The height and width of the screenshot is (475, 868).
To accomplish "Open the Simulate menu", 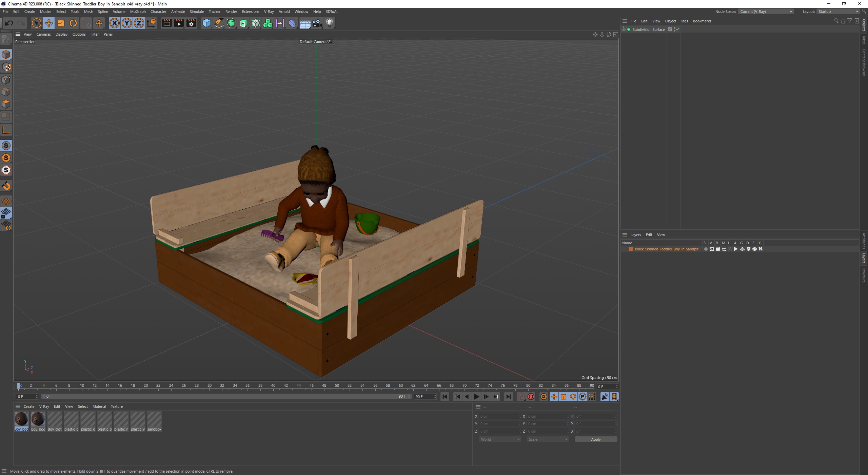I will click(x=197, y=12).
